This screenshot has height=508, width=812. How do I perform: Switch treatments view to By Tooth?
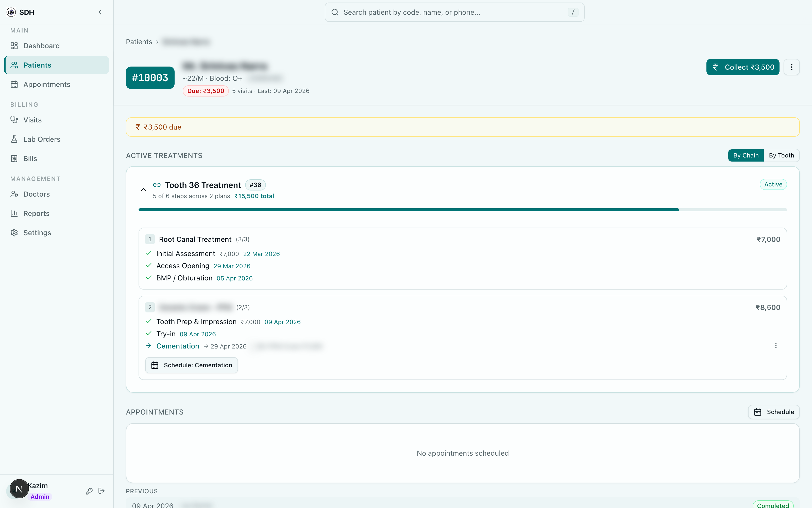tap(782, 155)
